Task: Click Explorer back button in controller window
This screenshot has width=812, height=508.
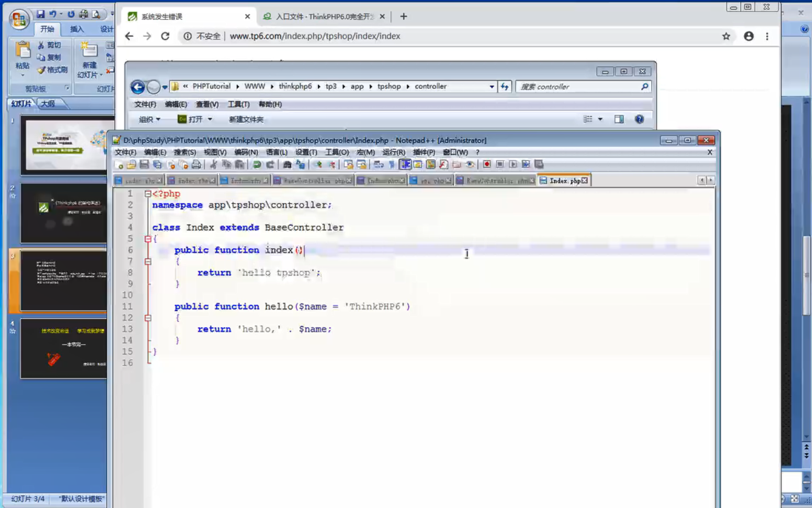Action: [x=138, y=87]
